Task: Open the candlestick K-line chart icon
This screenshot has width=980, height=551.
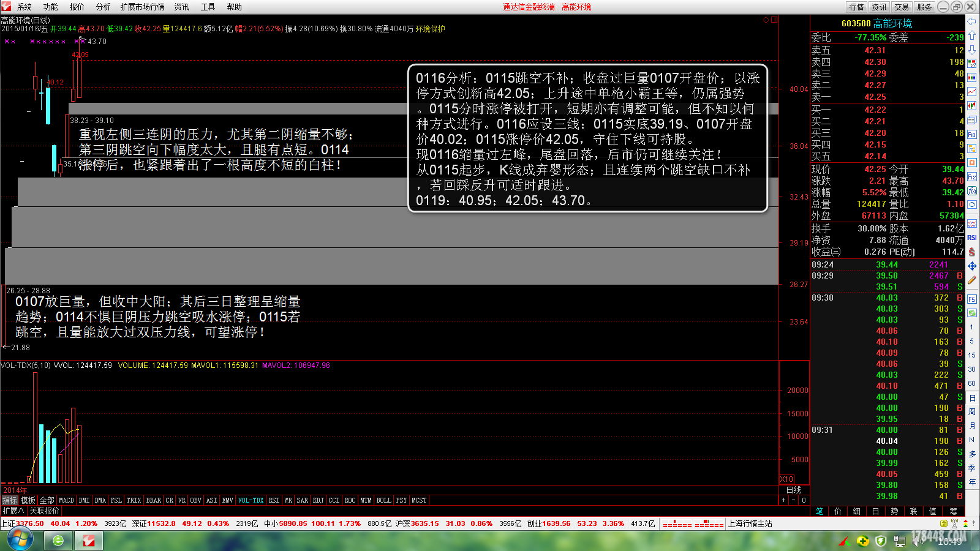Action: (972, 106)
